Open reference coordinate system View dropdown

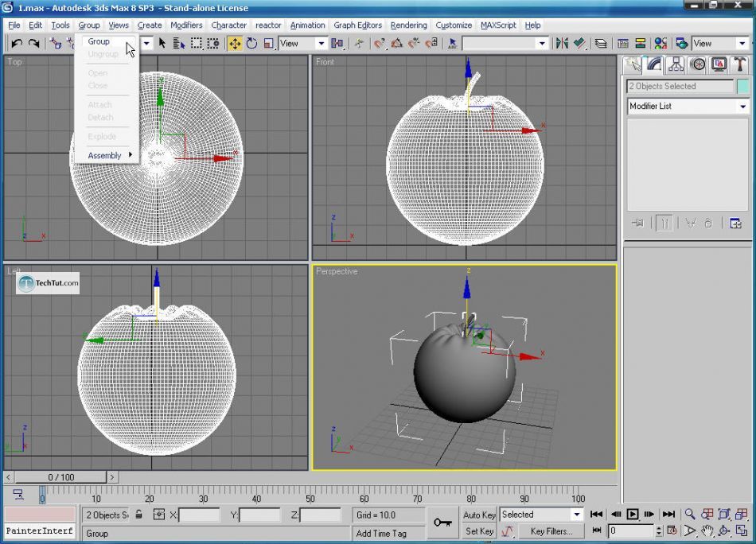[302, 44]
